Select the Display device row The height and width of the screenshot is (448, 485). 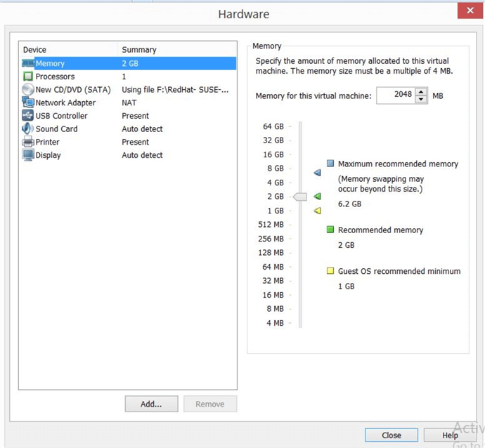(129, 155)
